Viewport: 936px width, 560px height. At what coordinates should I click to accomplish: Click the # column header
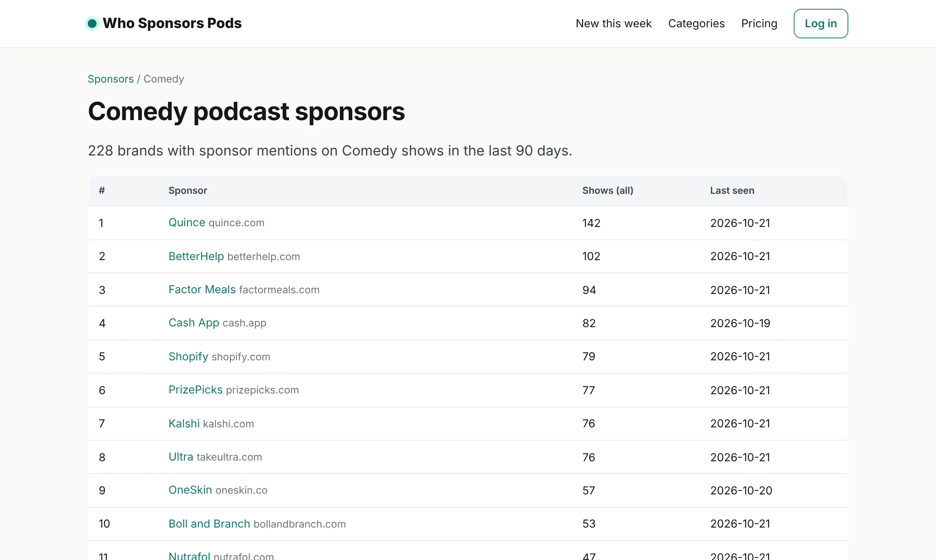(102, 190)
